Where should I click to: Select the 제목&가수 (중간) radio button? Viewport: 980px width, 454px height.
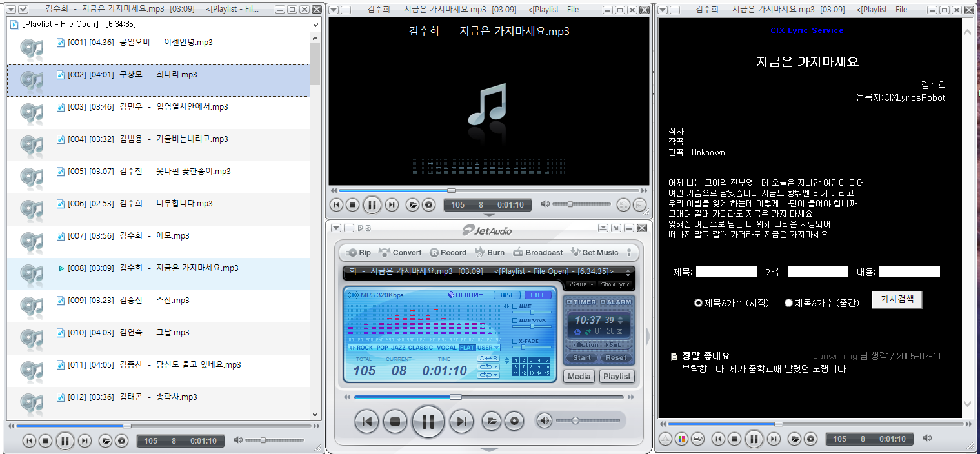(788, 303)
